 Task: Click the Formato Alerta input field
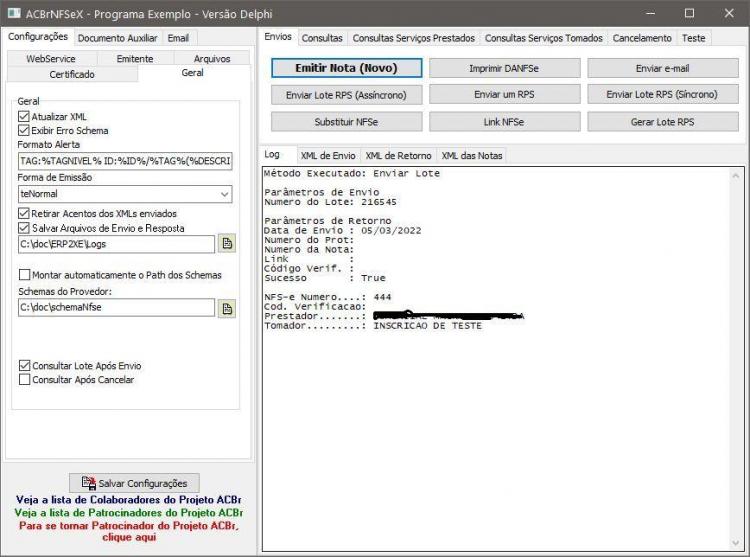pyautogui.click(x=125, y=161)
